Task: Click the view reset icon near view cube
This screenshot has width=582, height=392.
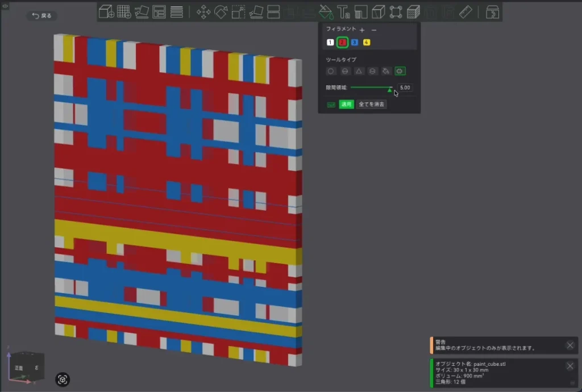Action: click(x=63, y=380)
